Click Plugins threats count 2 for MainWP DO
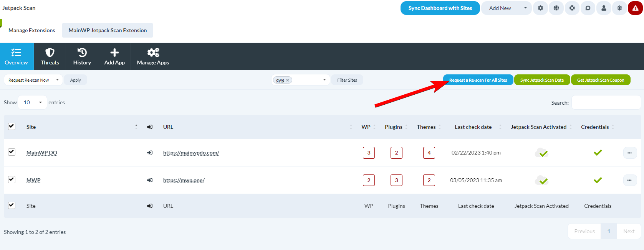The width and height of the screenshot is (644, 250). (x=396, y=153)
